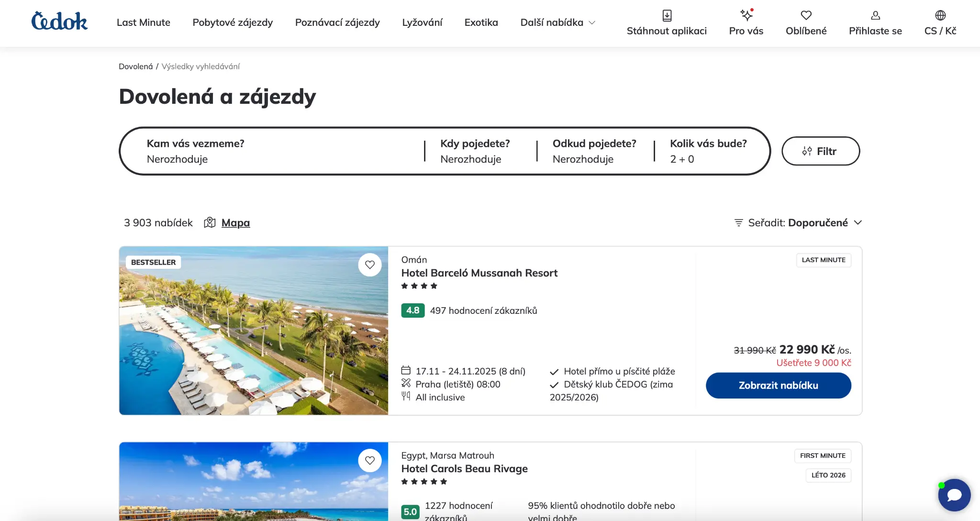This screenshot has height=521, width=980.
Task: Open Oblíbené favorites heart icon
Action: 806,14
